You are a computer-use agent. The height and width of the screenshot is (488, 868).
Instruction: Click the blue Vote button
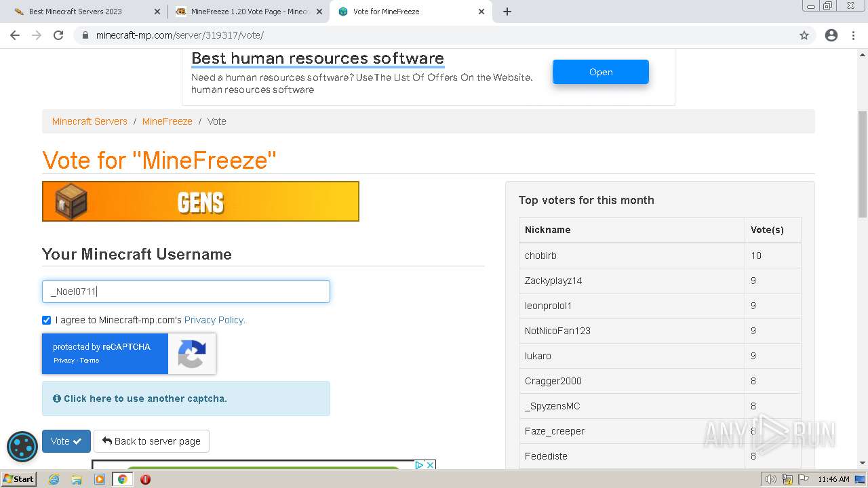[66, 441]
